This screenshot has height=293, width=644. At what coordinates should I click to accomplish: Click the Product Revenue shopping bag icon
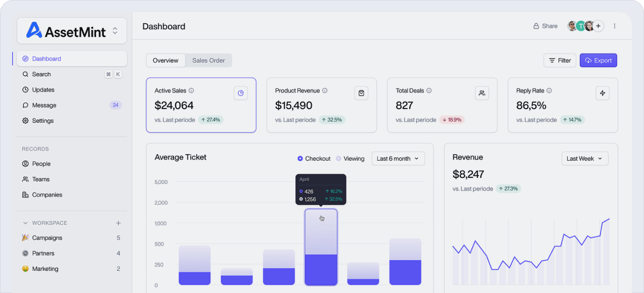click(x=361, y=93)
